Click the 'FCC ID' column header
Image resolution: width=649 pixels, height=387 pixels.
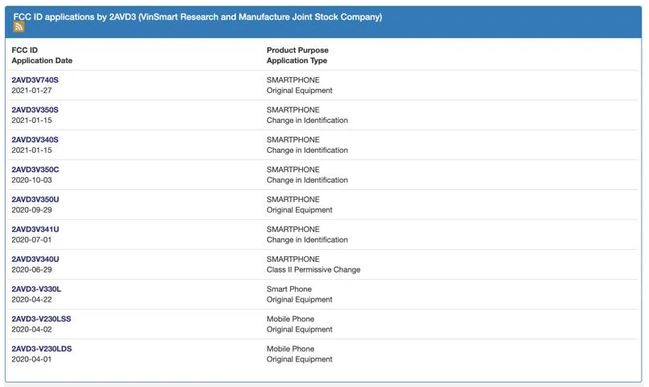coord(25,50)
